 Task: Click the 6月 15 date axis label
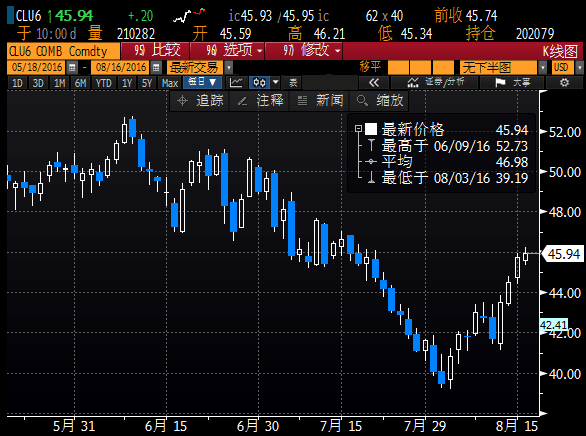pyautogui.click(x=166, y=426)
